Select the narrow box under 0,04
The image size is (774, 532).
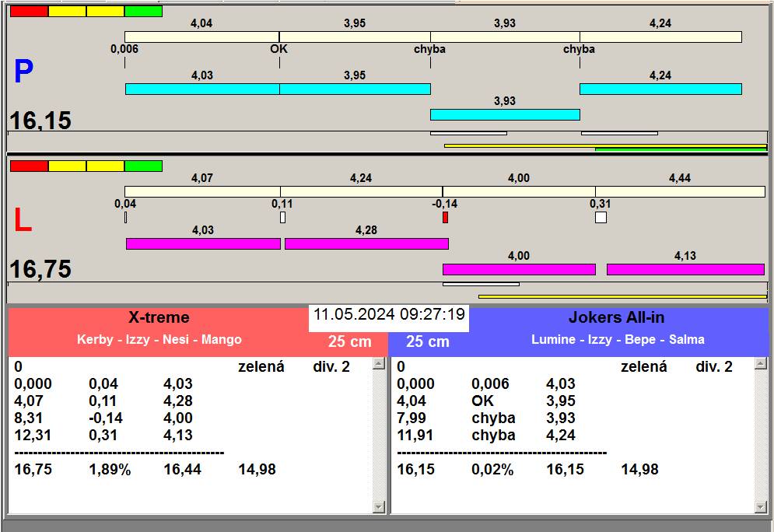126,217
